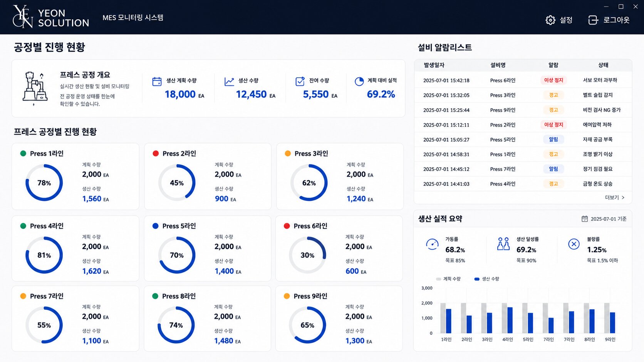The height and width of the screenshot is (362, 644).
Task: Toggle the 생산 수량 chart legend
Action: (x=486, y=279)
